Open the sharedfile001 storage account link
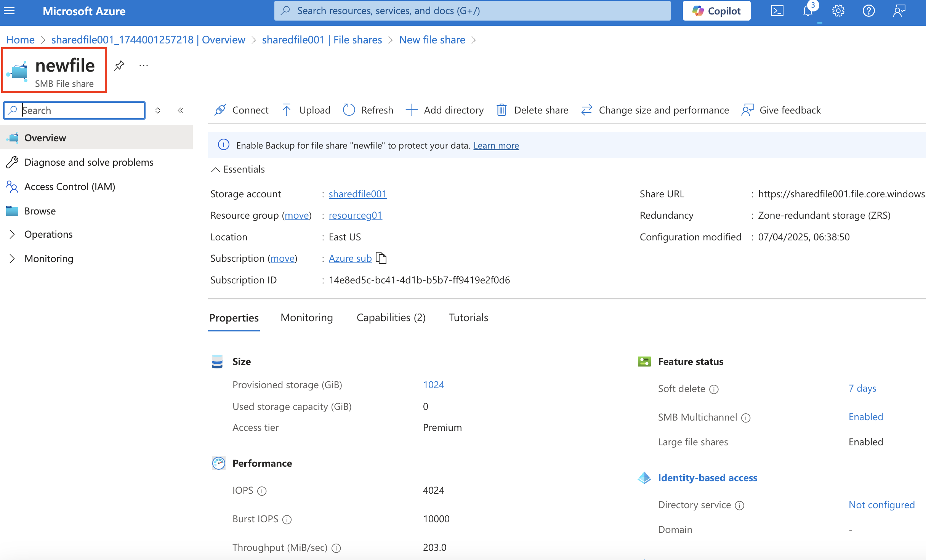The width and height of the screenshot is (926, 560). click(357, 194)
